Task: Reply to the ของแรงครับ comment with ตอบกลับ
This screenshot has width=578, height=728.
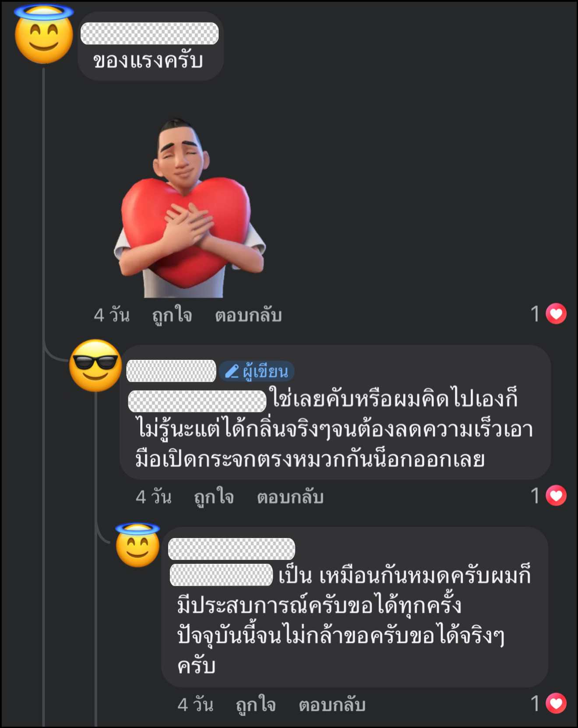Action: coord(248,315)
